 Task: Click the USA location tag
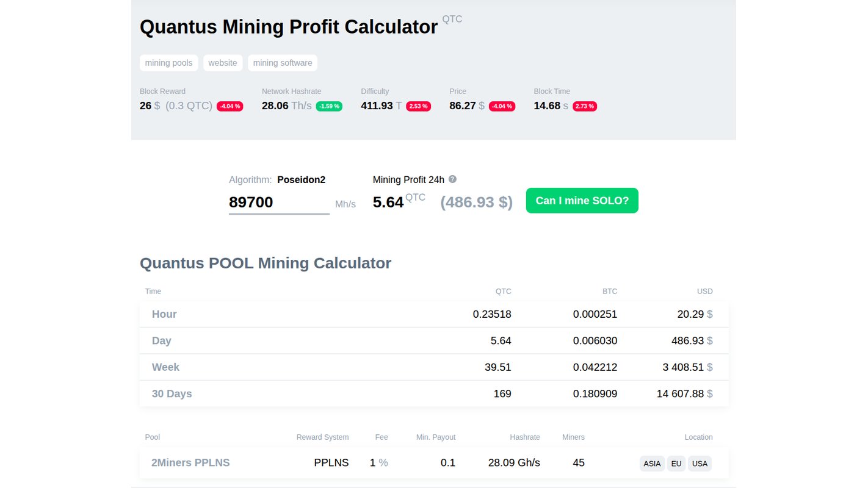click(x=700, y=464)
